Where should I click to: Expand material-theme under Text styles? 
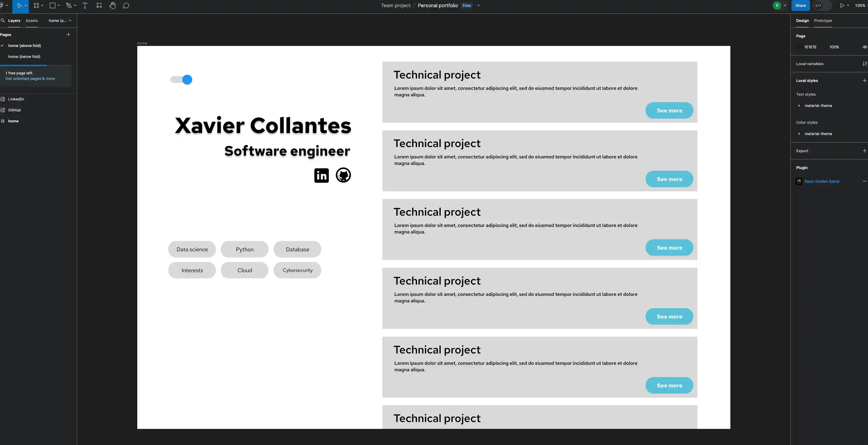[799, 106]
